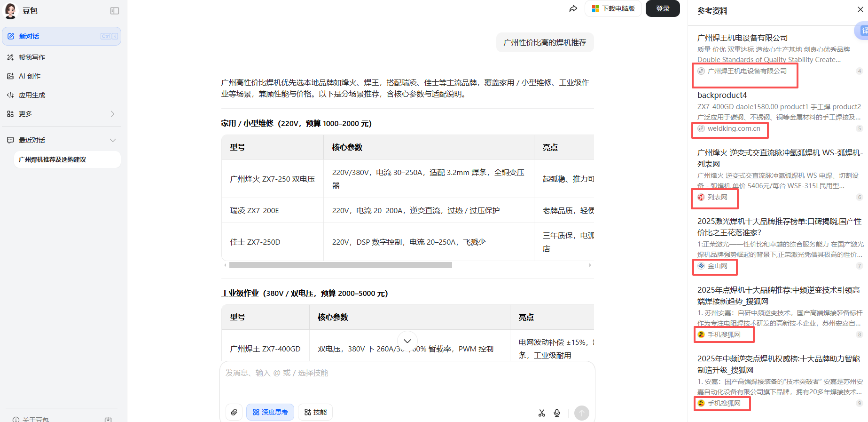The width and height of the screenshot is (868, 422).
Task: Click the microphone voice input icon
Action: point(557,413)
